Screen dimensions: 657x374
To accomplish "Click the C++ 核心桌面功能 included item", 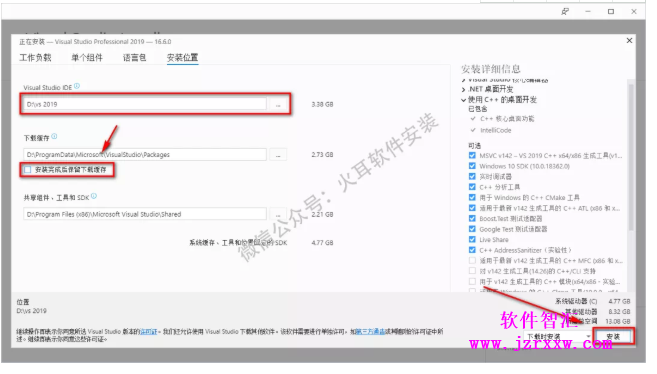I will (507, 119).
